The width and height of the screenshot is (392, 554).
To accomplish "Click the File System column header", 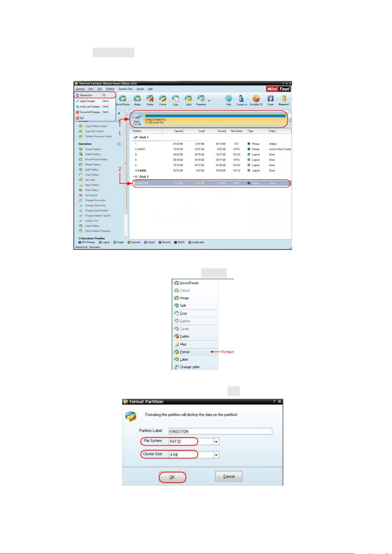I will (x=236, y=131).
